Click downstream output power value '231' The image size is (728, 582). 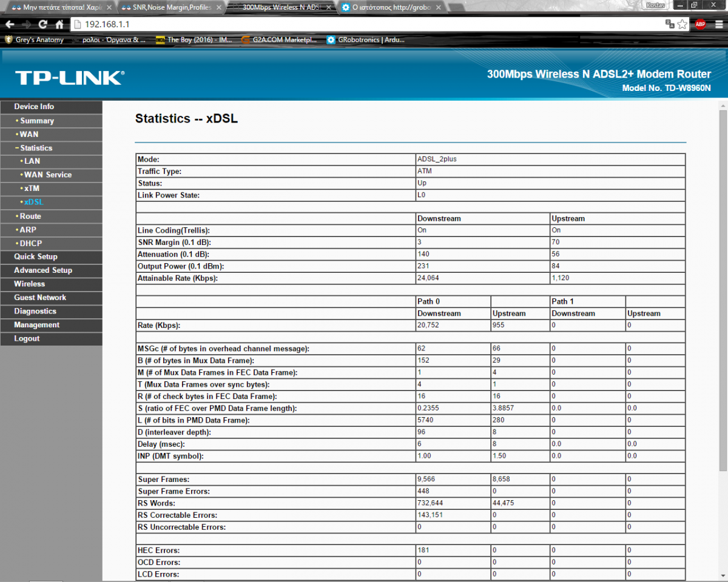pyautogui.click(x=423, y=266)
